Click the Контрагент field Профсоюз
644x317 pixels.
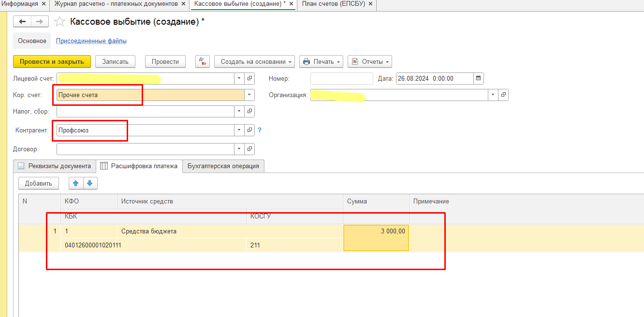click(146, 130)
